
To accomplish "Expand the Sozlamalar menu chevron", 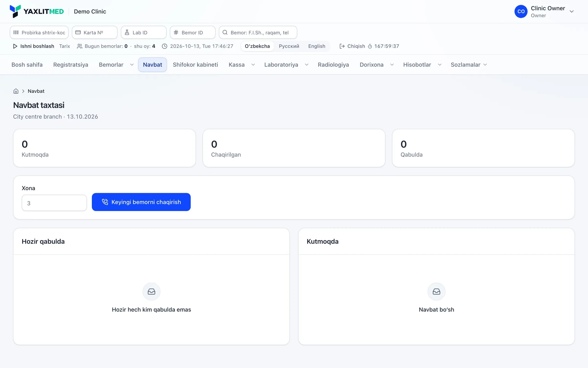I will [485, 65].
